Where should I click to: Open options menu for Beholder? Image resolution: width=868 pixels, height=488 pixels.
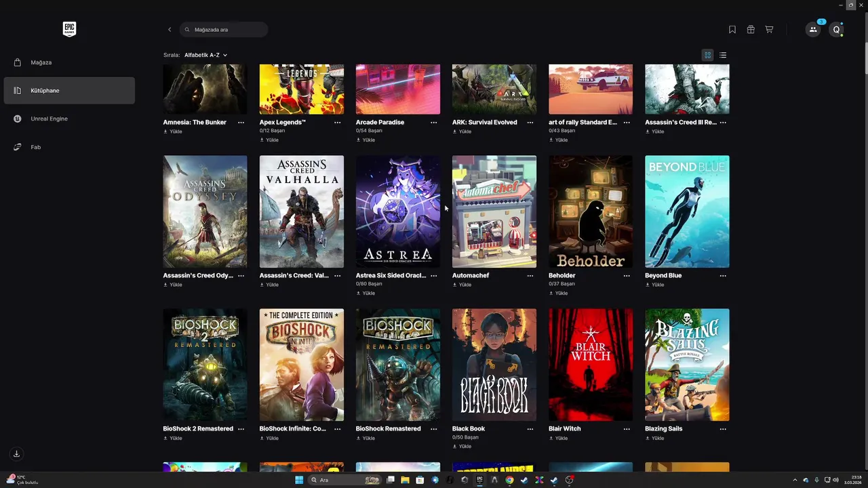click(x=626, y=276)
